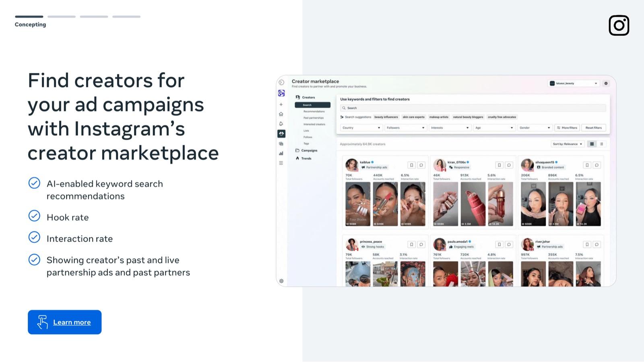The image size is (644, 362).
Task: Open the home icon in marketplace sidebar
Action: click(281, 114)
